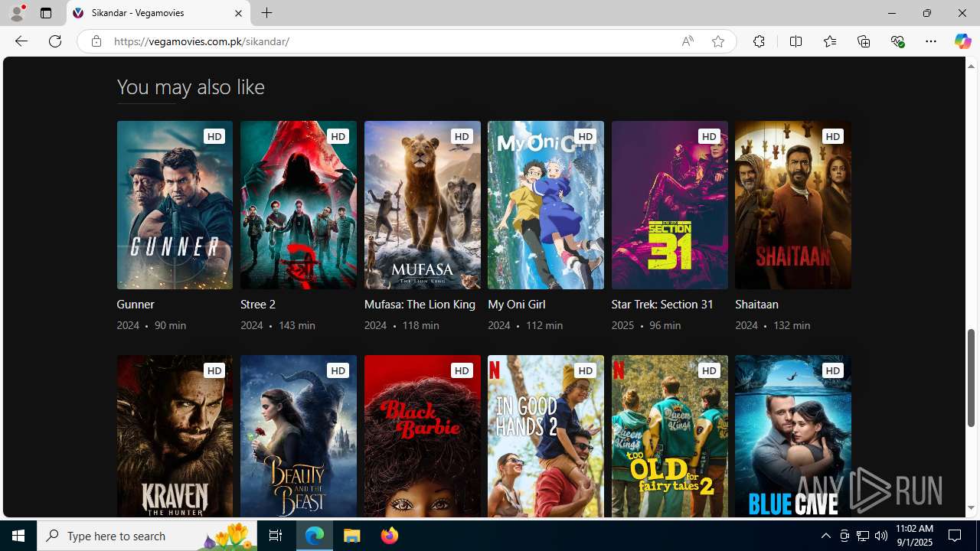Open tab actions menu
980x551 pixels.
(46, 13)
